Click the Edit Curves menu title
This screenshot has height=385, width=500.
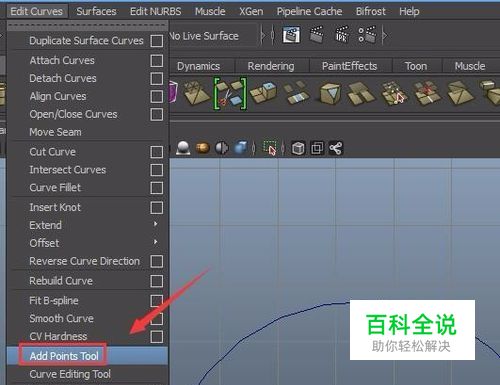[x=36, y=11]
